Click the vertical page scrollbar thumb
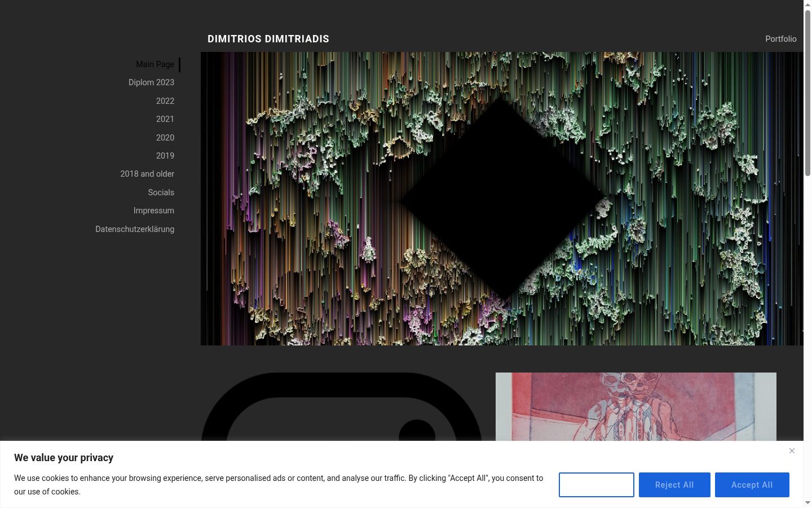This screenshot has width=812, height=508. click(x=807, y=93)
